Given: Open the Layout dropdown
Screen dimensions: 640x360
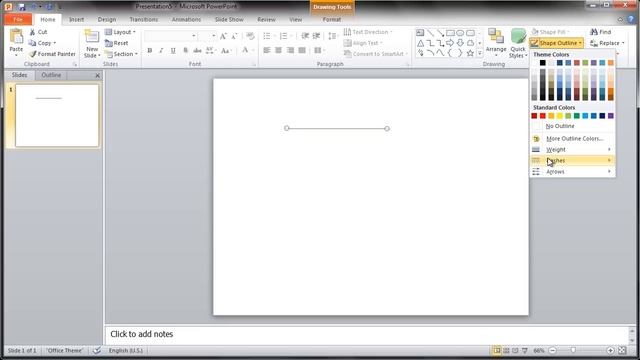Looking at the screenshot, I should click(120, 32).
